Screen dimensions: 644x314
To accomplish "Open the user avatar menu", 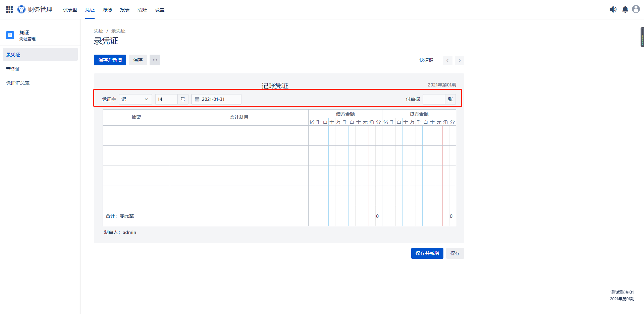I will (636, 9).
